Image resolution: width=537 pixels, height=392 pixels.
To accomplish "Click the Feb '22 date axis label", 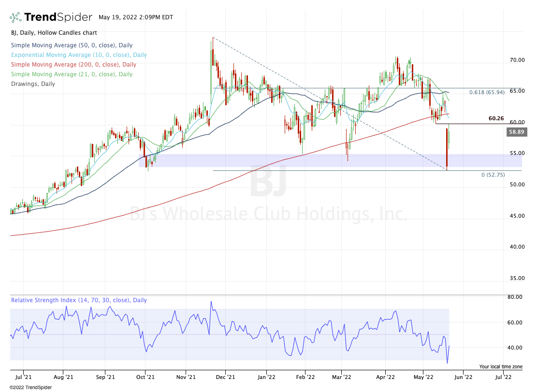I will [x=305, y=377].
